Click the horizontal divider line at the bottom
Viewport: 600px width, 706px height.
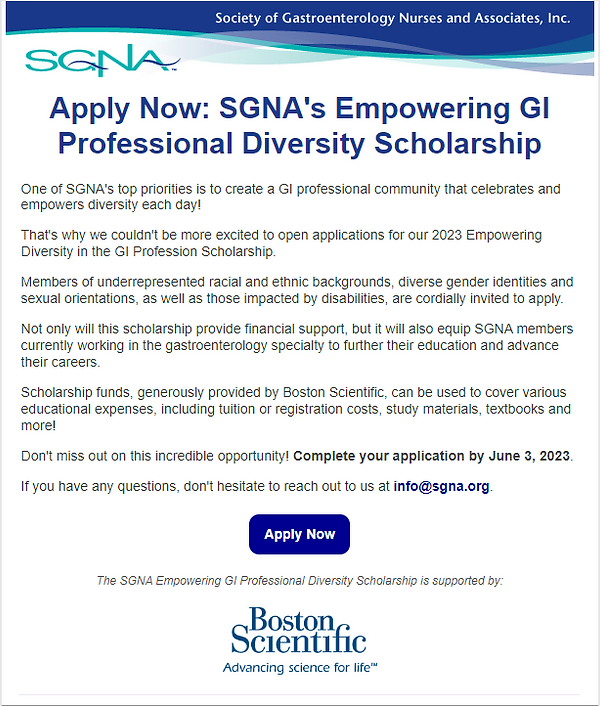pos(299,694)
